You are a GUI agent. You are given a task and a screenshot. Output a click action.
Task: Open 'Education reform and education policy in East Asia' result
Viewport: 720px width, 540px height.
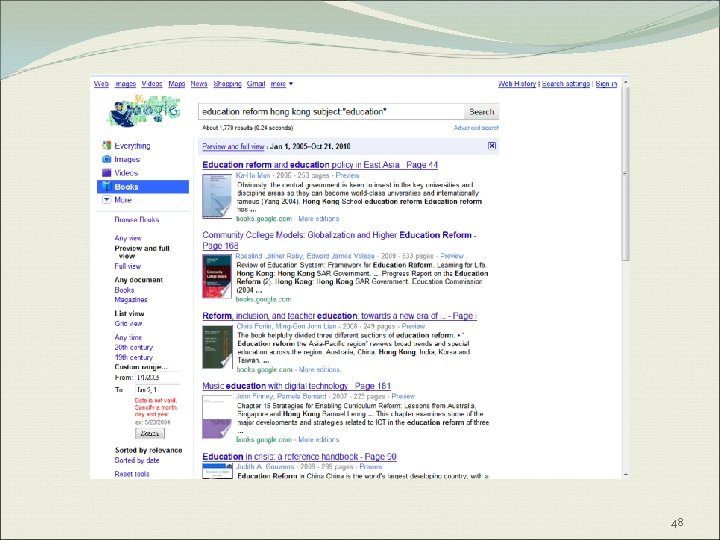pos(320,165)
